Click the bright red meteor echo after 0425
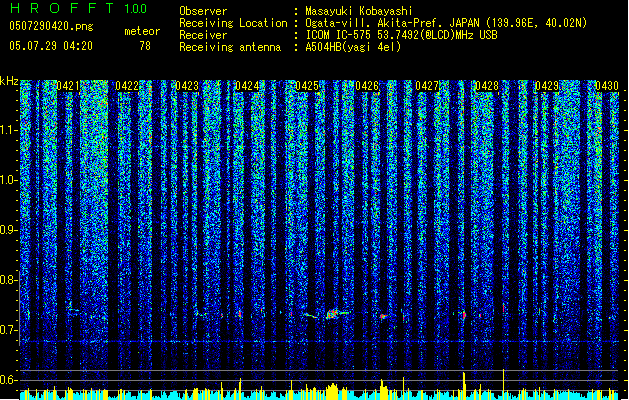Screen dimensions: 629x400 [332, 314]
